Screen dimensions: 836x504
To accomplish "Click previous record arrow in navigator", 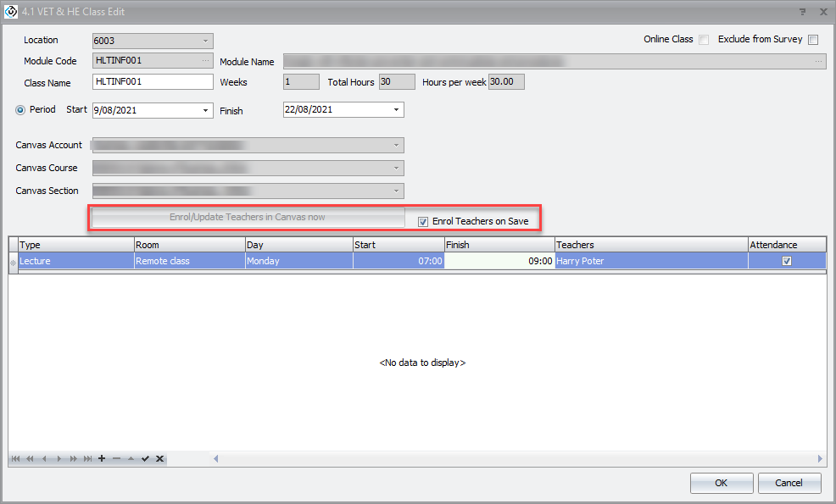I will (44, 458).
